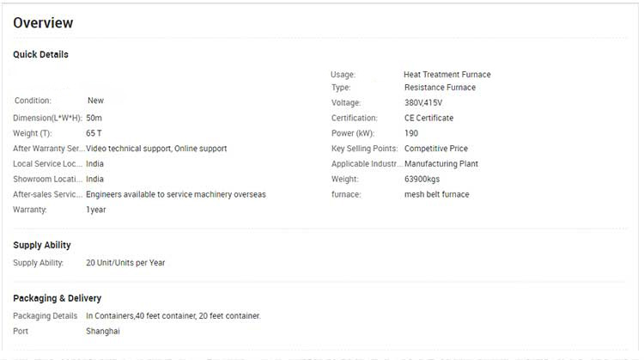Click the truncated Showroom Location label
The width and height of the screenshot is (644, 360).
(48, 180)
